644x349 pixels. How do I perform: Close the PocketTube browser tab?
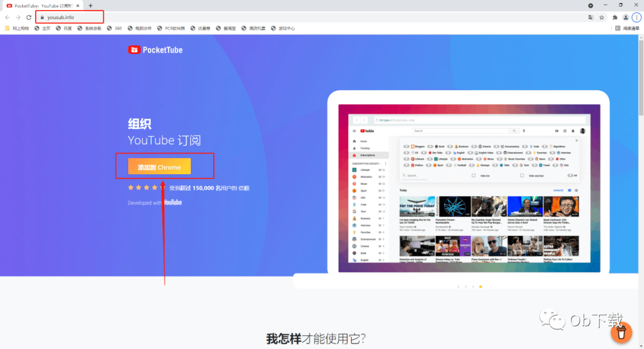pyautogui.click(x=78, y=6)
